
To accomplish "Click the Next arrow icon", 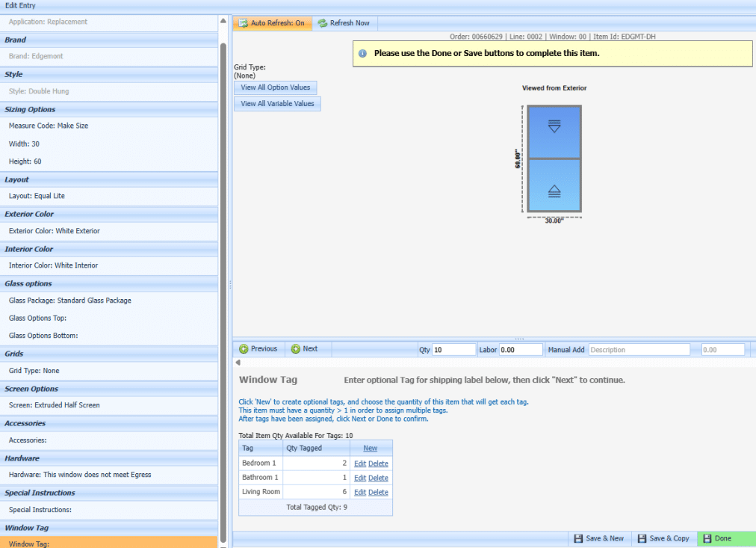I will [x=296, y=349].
